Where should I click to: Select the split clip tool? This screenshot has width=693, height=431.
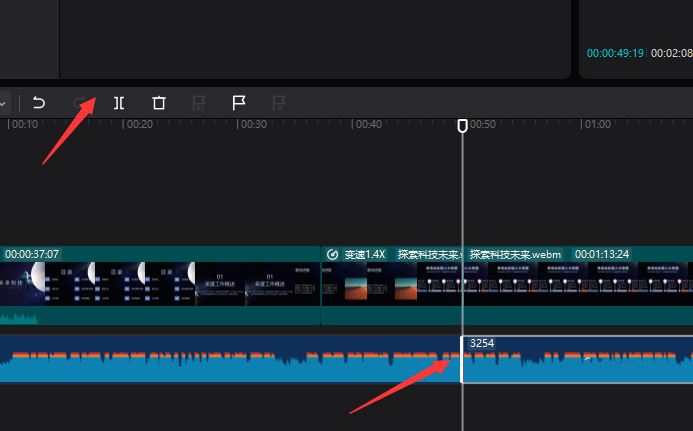point(119,102)
